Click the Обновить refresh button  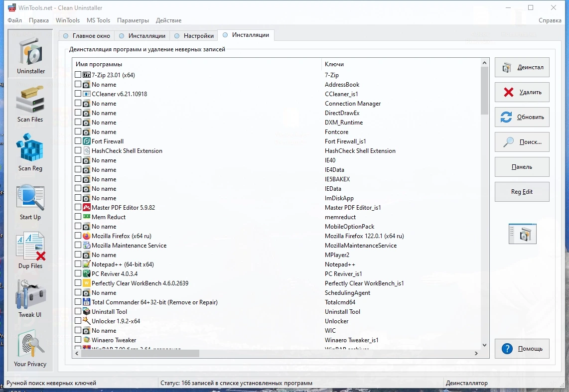pos(522,117)
